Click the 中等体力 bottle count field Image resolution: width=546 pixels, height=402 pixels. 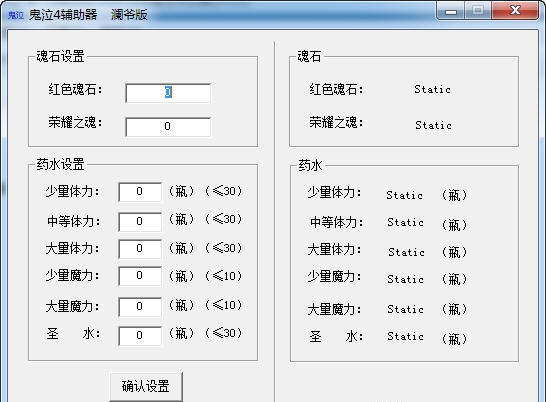[140, 222]
